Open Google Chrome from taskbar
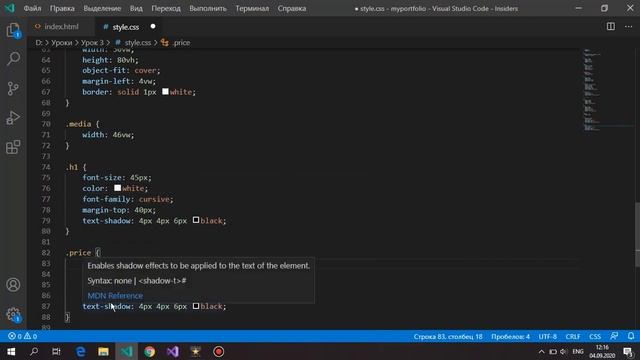Screen dimensions: 640x360 point(149,351)
